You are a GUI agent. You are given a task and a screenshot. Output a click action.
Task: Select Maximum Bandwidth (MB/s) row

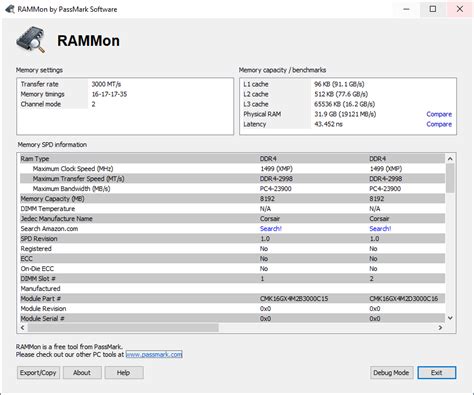[x=232, y=189]
